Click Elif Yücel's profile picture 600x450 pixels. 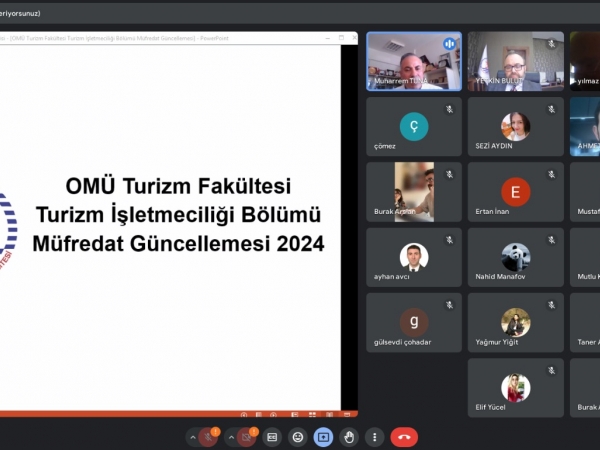516,388
